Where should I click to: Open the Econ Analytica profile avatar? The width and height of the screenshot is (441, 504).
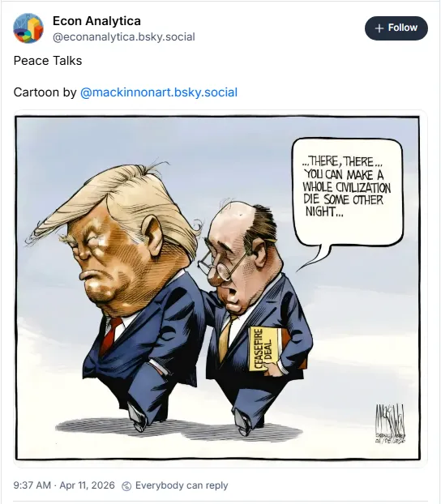point(28,28)
